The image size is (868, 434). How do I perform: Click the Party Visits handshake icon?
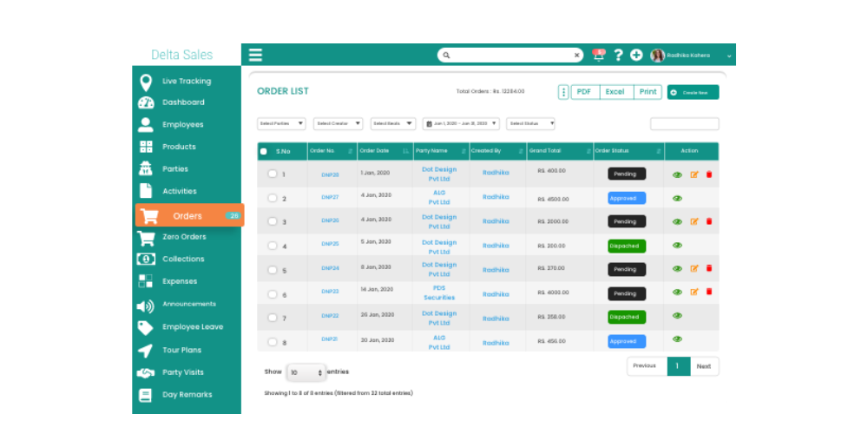click(x=146, y=372)
